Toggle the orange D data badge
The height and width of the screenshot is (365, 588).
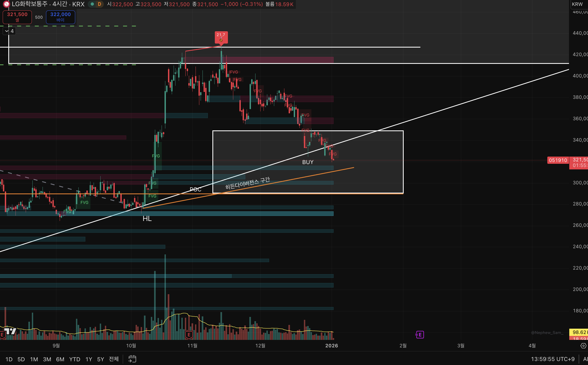click(x=100, y=4)
